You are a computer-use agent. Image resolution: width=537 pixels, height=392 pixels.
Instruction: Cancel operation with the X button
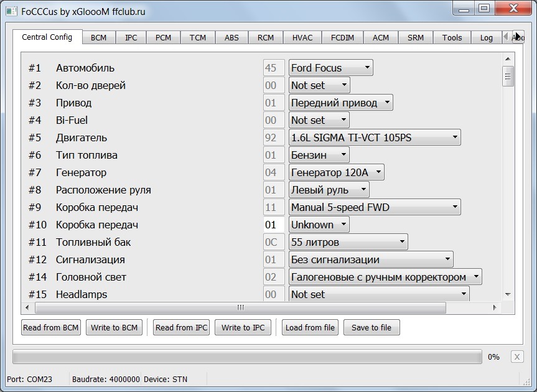[x=517, y=357]
